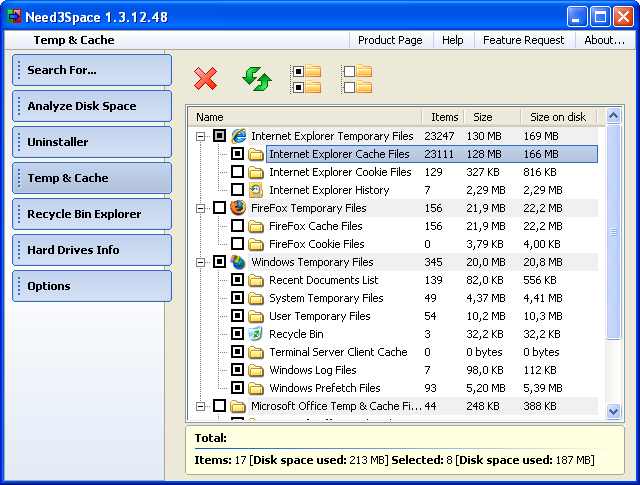
Task: Uncheck Internet Explorer Cache Files checkbox
Action: 237,154
